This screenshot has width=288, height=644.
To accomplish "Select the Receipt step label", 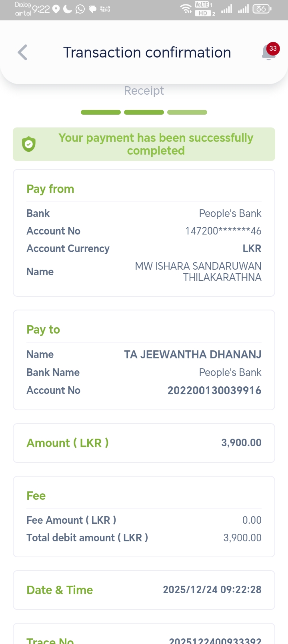I will pyautogui.click(x=144, y=91).
